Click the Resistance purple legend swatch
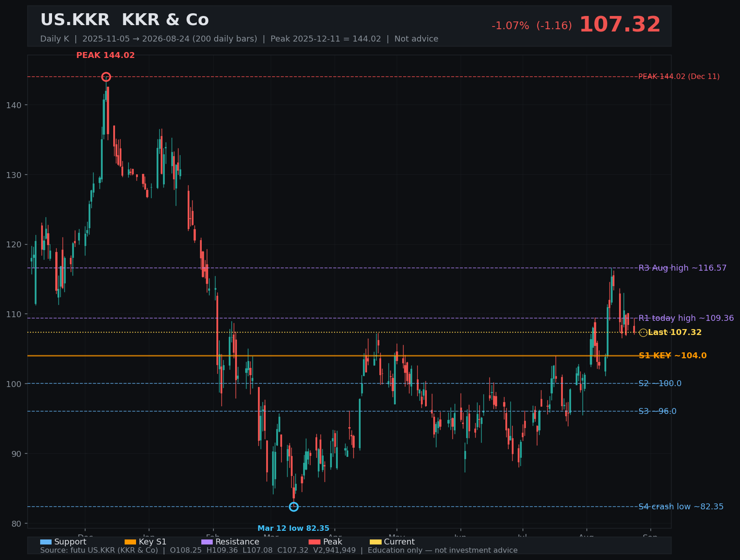This screenshot has width=740, height=560. (x=207, y=542)
